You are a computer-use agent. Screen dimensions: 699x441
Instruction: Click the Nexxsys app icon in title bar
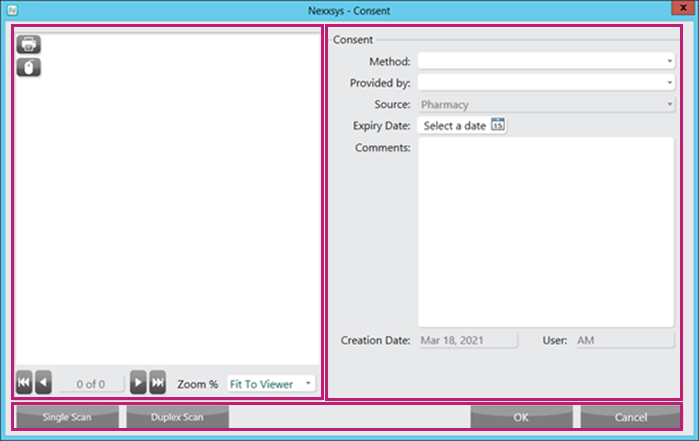[10, 10]
